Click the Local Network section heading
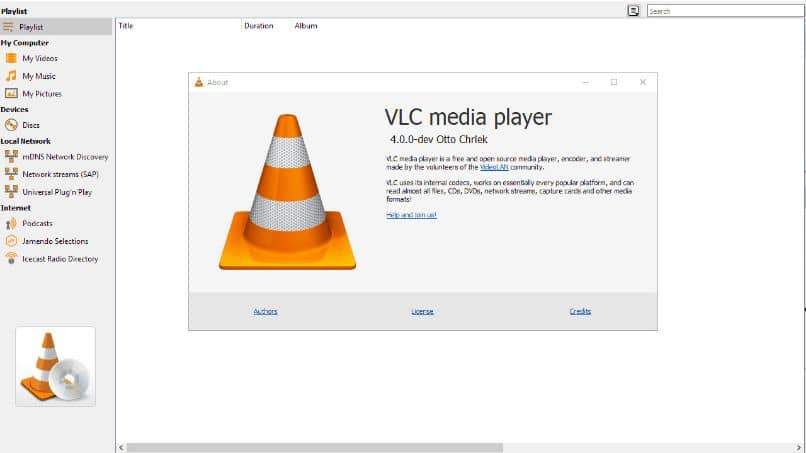806x453 pixels. 26,141
